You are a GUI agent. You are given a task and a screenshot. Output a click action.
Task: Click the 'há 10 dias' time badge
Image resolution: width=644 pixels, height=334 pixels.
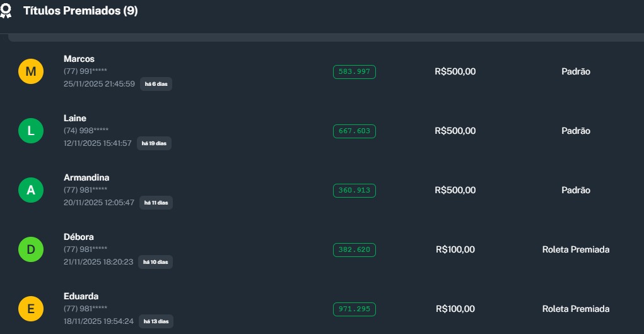tap(155, 262)
